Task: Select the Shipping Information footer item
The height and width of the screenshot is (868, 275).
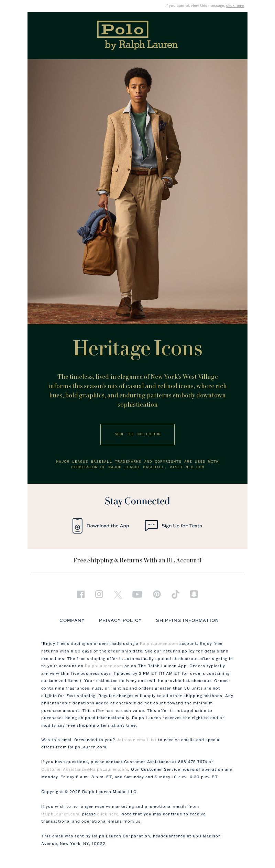Action: (x=187, y=620)
